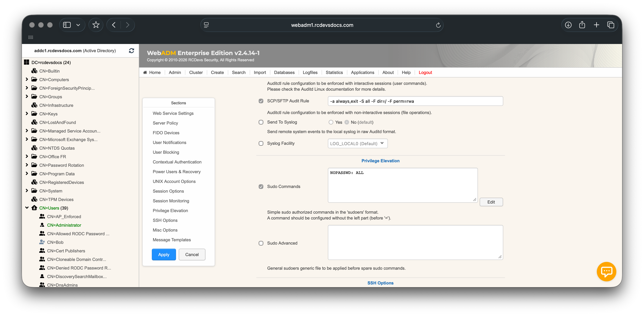Expand the CN=Computers tree node
The height and width of the screenshot is (316, 644).
(x=27, y=79)
